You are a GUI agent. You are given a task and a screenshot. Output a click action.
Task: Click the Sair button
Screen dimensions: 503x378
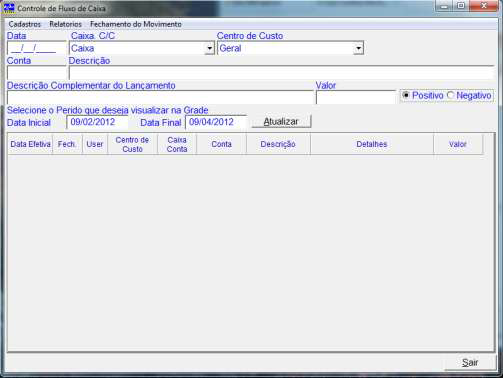pos(470,362)
